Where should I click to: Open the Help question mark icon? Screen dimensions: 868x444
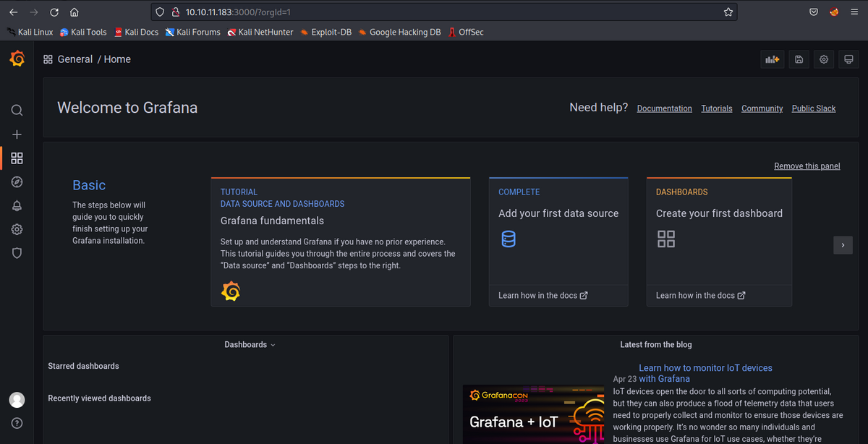[17, 423]
